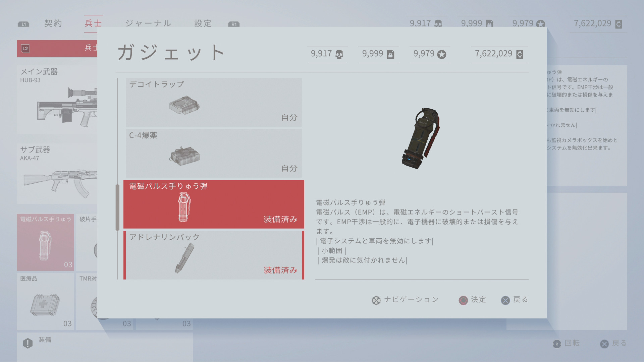The height and width of the screenshot is (362, 644).
Task: Open the ジャーナル tab
Action: pos(148,23)
